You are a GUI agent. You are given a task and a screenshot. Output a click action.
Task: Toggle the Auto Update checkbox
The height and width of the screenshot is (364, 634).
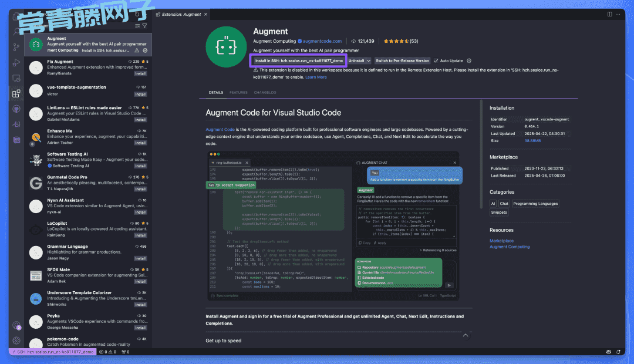pyautogui.click(x=436, y=60)
